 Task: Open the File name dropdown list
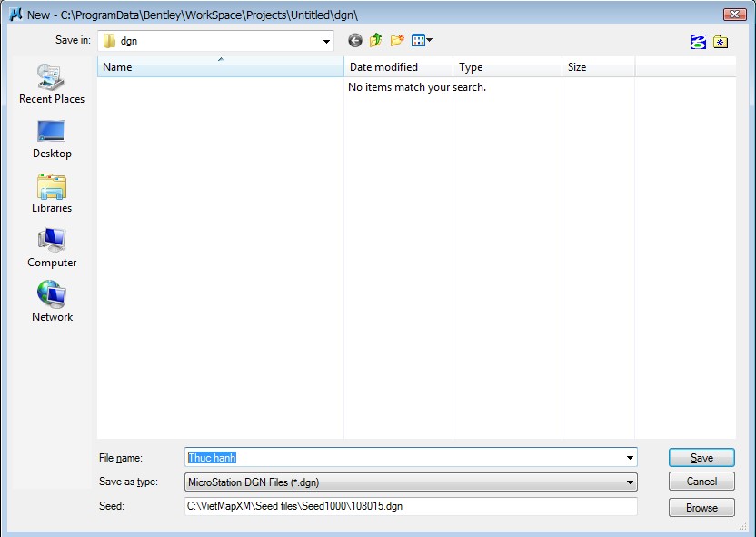630,458
